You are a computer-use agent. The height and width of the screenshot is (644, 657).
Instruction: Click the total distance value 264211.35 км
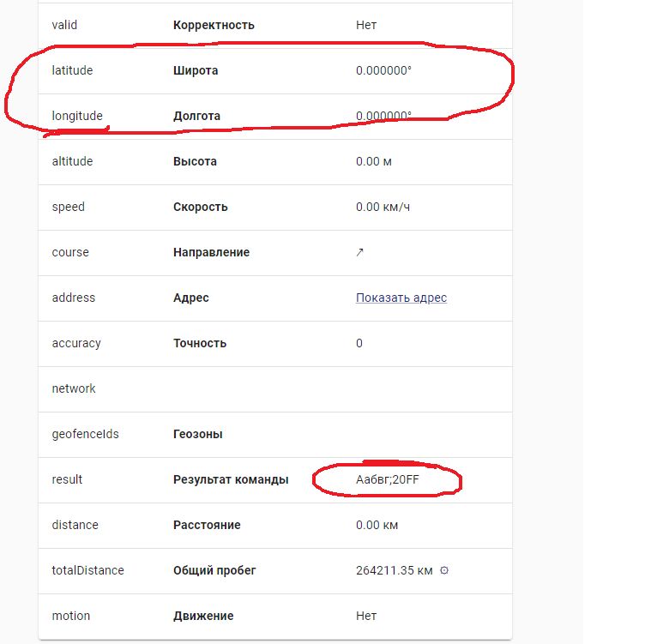(x=394, y=570)
